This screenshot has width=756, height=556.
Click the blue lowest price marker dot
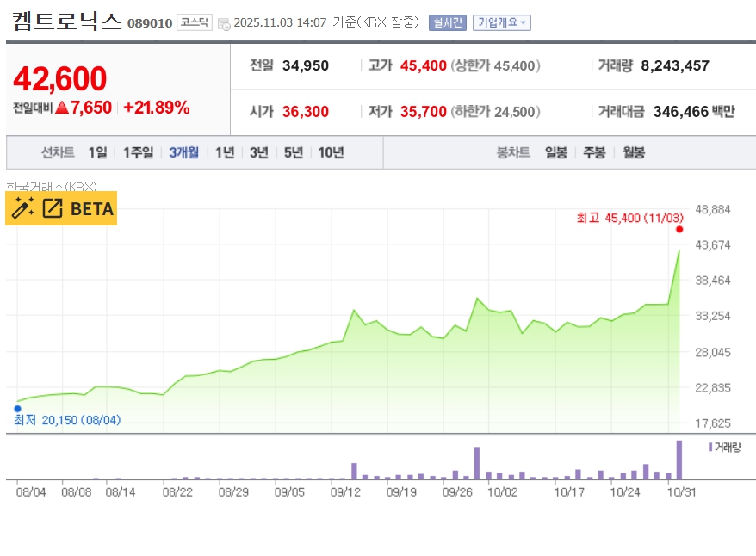(17, 409)
